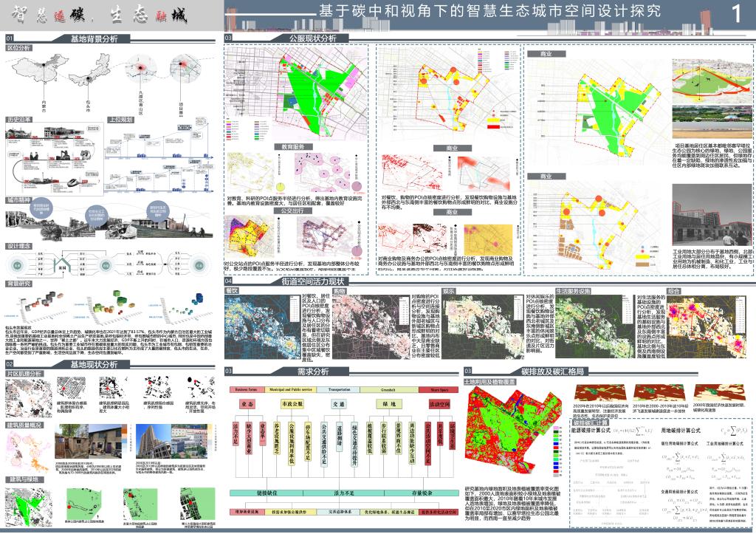Screen dimensions: 756x534
Task: Click the red 活动空间 box in demand diagram
Action: tap(439, 404)
